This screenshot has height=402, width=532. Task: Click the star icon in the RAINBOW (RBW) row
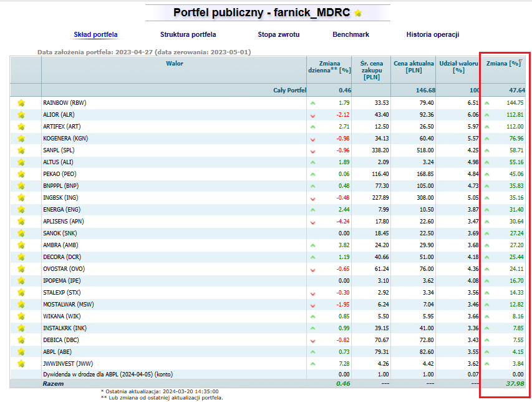pyautogui.click(x=21, y=103)
